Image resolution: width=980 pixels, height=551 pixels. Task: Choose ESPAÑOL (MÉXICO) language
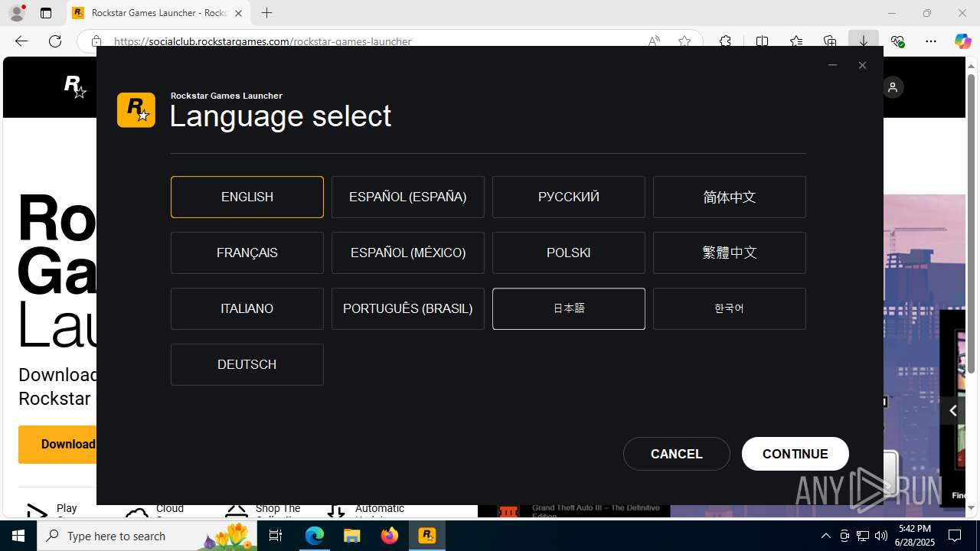point(408,253)
